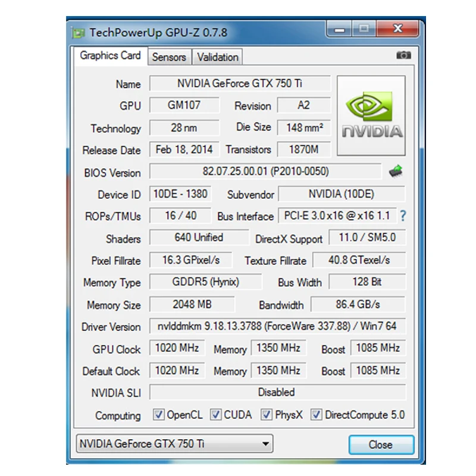Screen dimensions: 476x476
Task: Click the Bus Width field 128 Bit
Action: tap(367, 282)
